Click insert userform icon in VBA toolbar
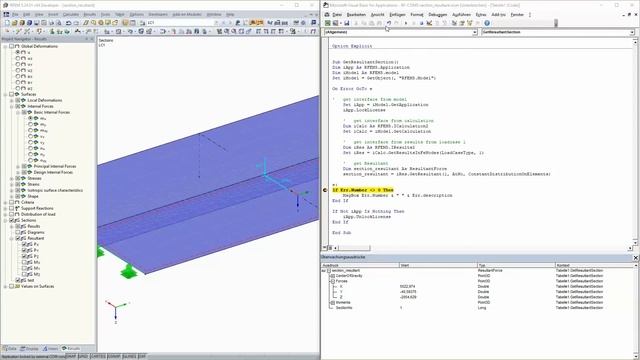 point(336,23)
